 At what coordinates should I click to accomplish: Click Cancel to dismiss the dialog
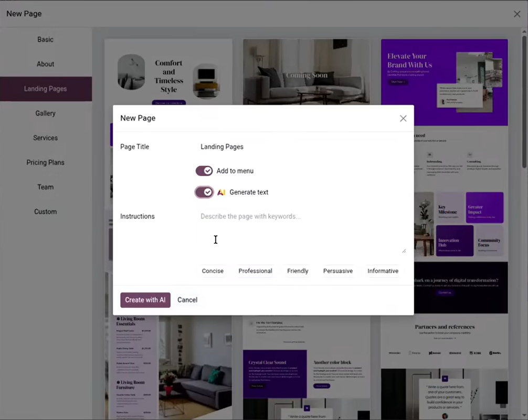coord(187,299)
